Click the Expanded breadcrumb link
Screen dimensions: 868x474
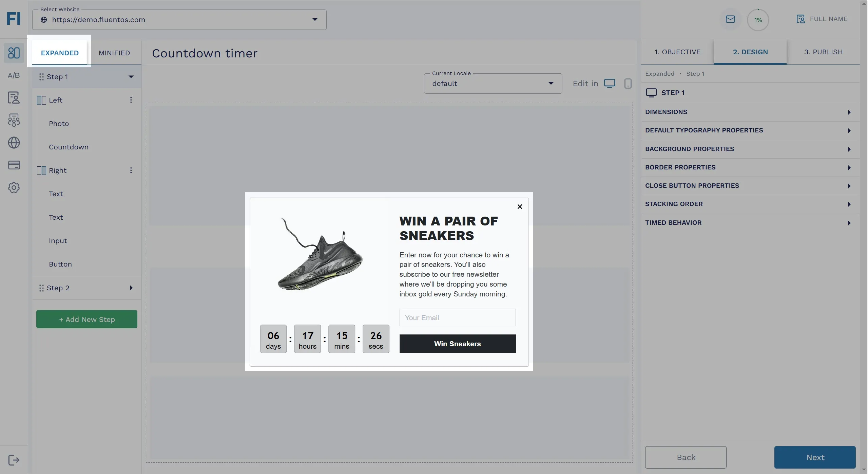coord(660,74)
